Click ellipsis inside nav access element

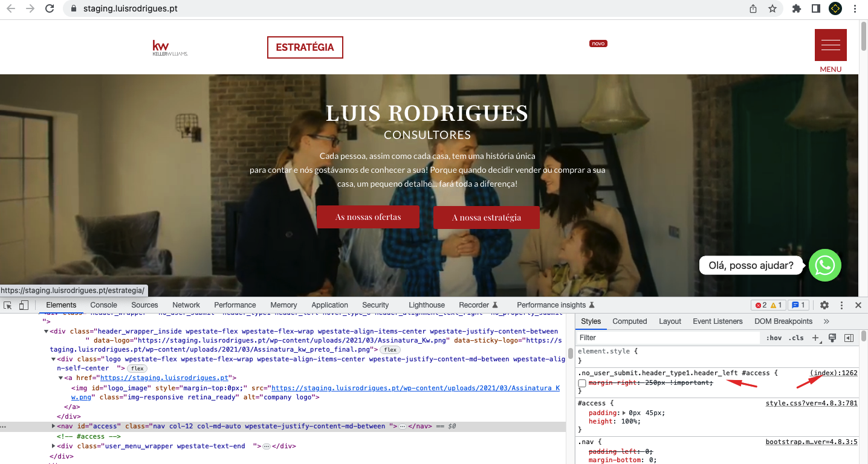point(403,427)
